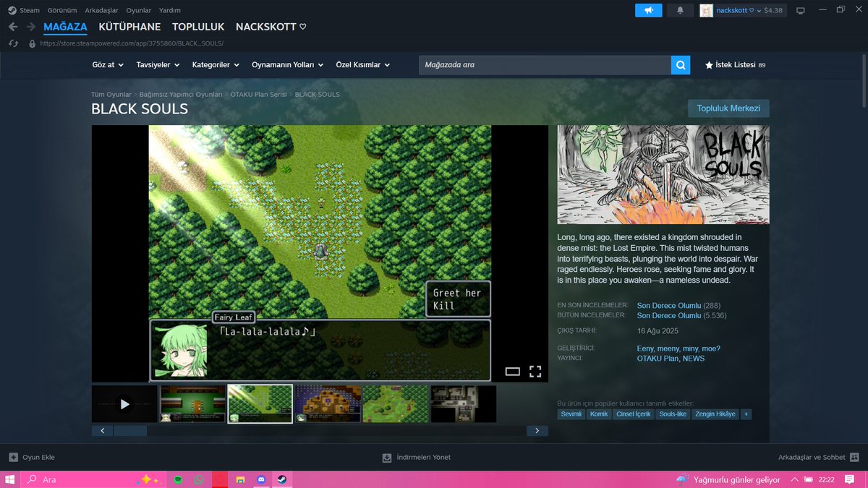This screenshot has width=868, height=488.
Task: Open all reviews Son Derece Olumlu (5.536)
Action: [x=682, y=315]
